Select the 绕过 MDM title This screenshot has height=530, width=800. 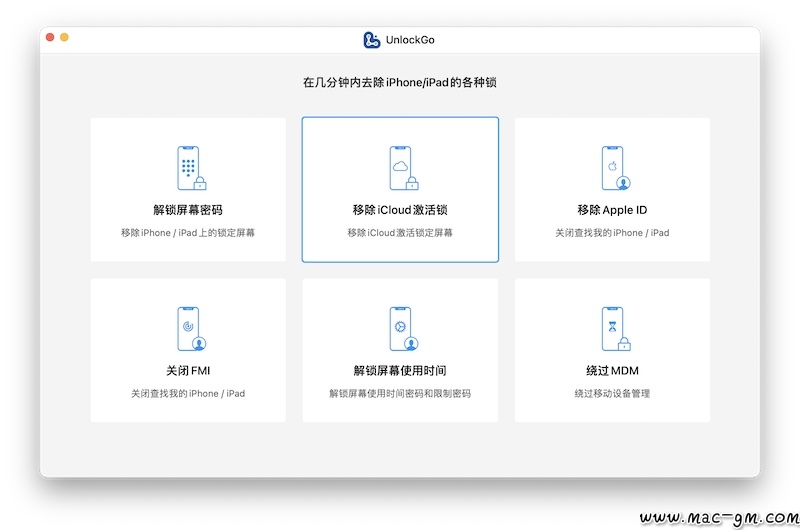(x=612, y=371)
